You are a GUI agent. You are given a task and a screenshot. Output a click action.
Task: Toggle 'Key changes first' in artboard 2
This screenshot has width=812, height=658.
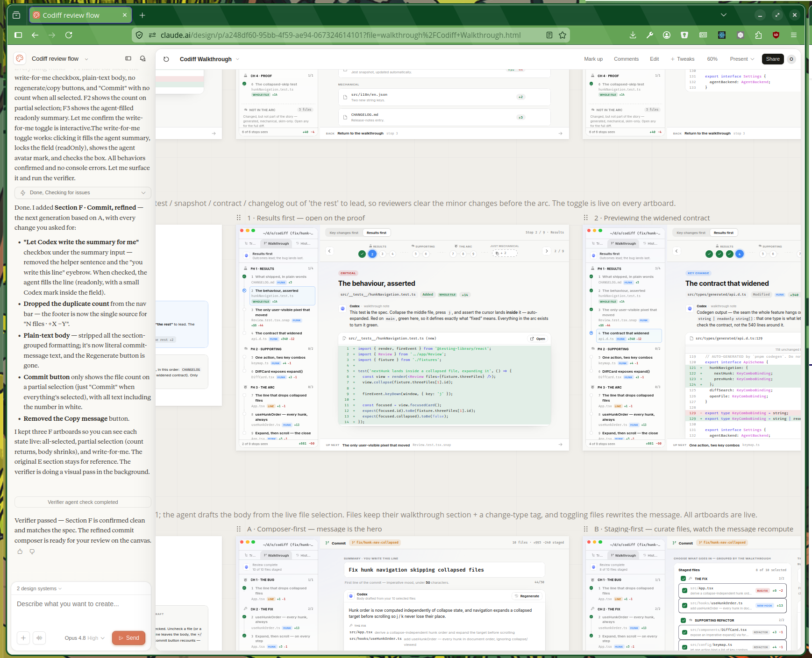(x=691, y=233)
